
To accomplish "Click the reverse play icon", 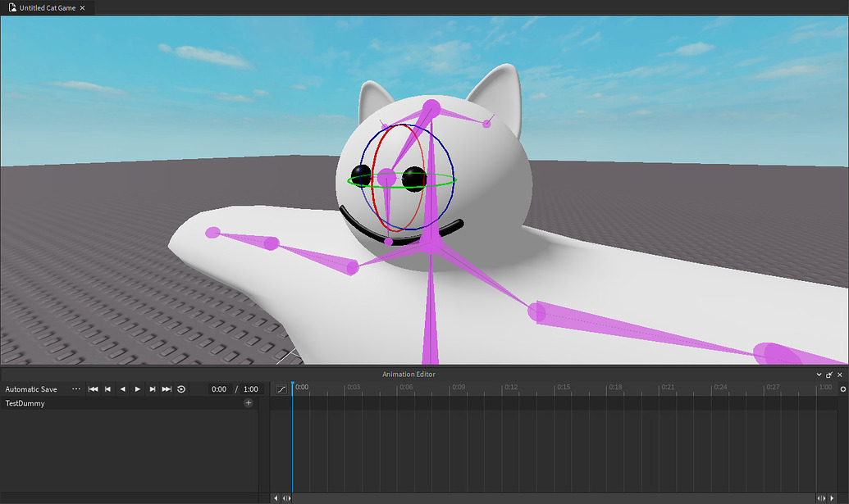I will [x=123, y=388].
